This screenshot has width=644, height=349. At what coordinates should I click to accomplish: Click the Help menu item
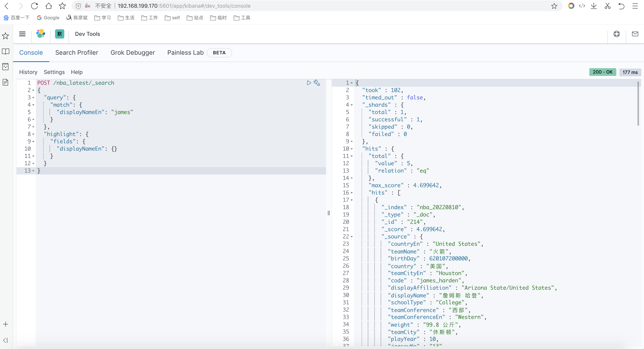tap(76, 72)
